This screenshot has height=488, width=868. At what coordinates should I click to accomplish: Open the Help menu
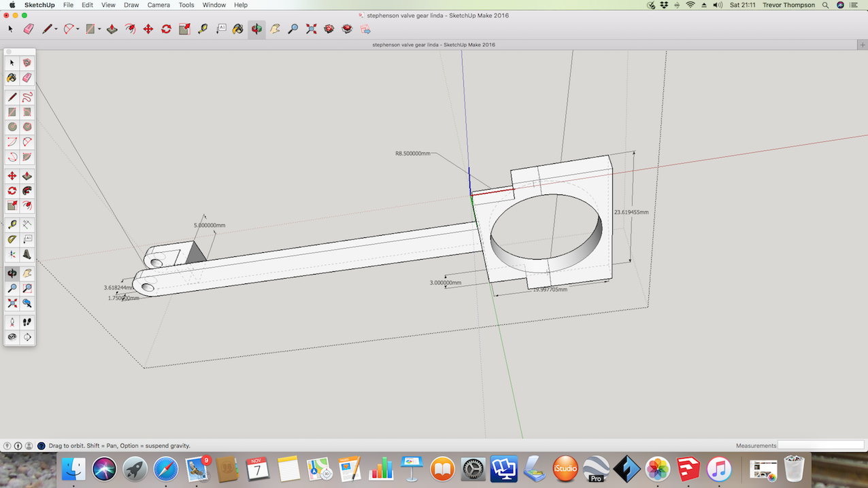[241, 5]
